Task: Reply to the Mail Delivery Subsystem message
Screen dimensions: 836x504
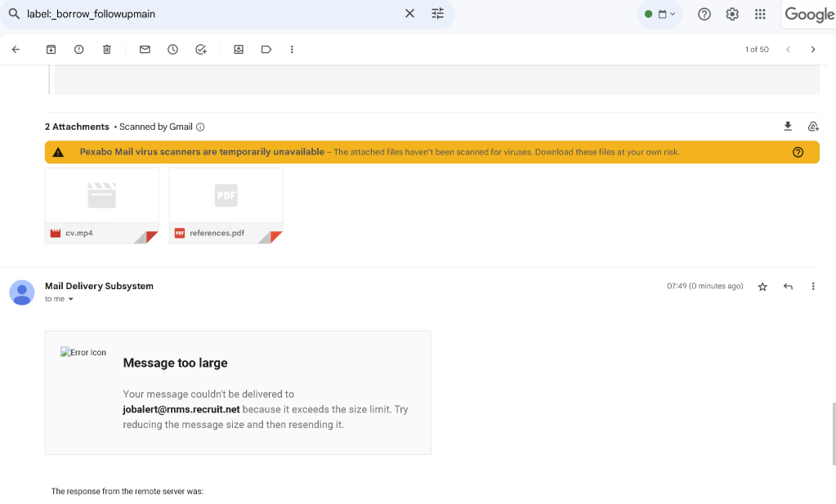Action: (x=788, y=287)
